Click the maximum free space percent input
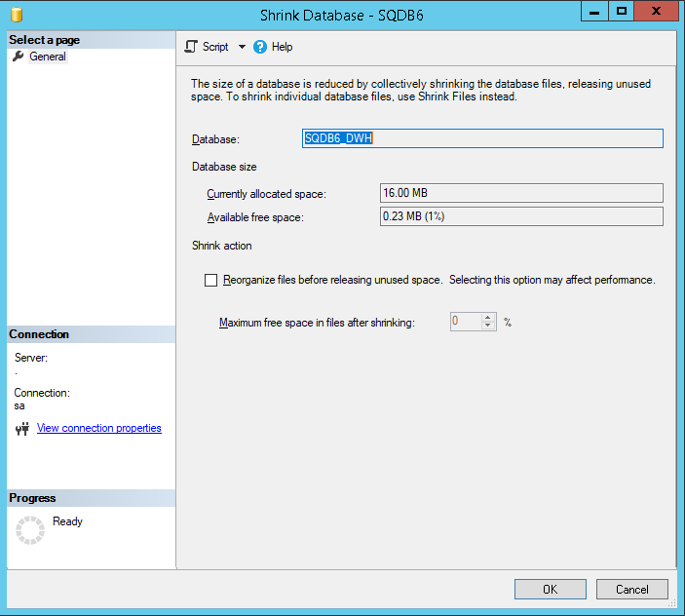The image size is (685, 616). pyautogui.click(x=465, y=322)
